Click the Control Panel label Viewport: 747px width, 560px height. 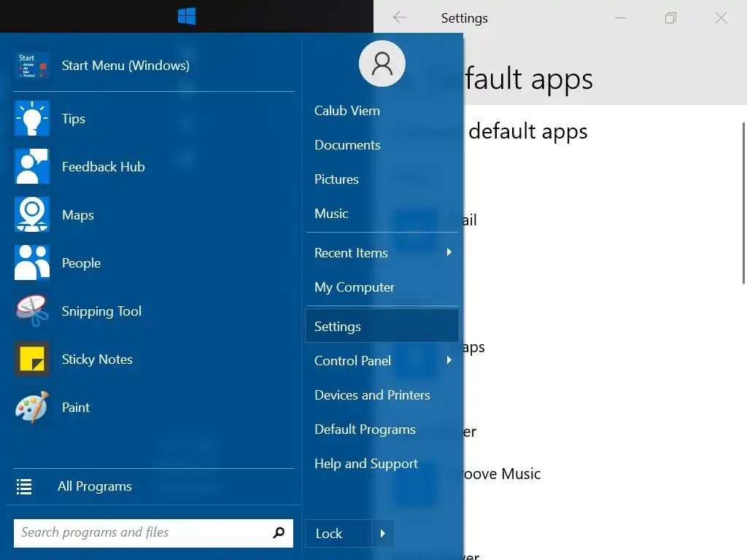point(352,360)
